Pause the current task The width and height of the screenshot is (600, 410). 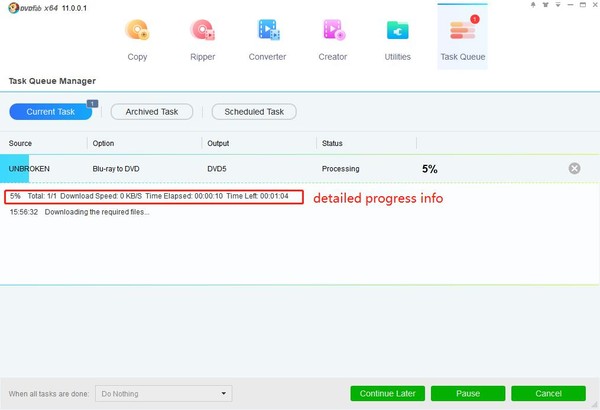(x=468, y=394)
